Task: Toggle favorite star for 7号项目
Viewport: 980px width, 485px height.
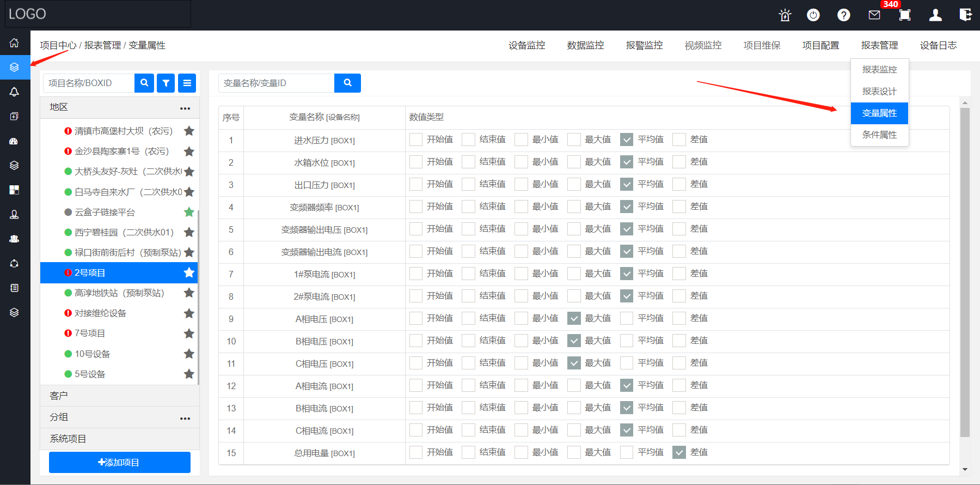Action: [189, 333]
